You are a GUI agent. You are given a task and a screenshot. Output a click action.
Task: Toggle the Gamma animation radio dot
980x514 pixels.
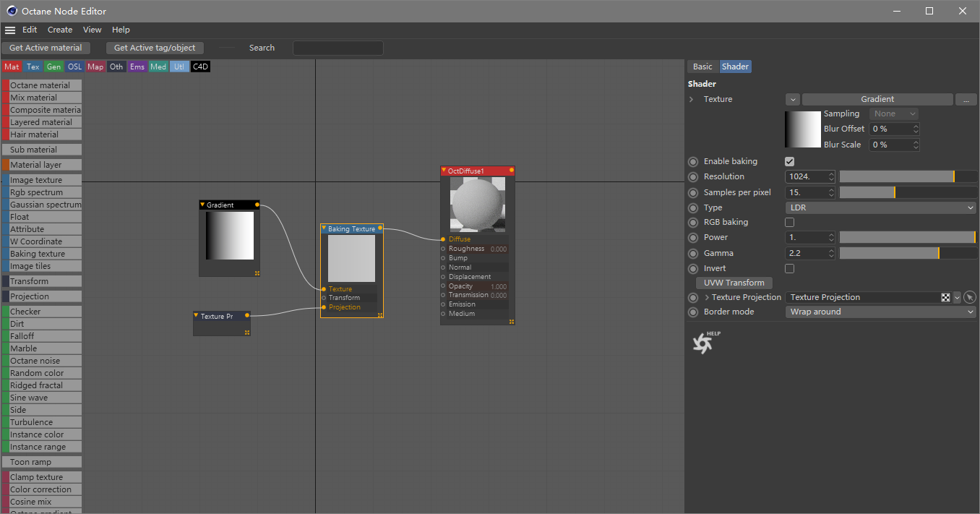tap(693, 253)
